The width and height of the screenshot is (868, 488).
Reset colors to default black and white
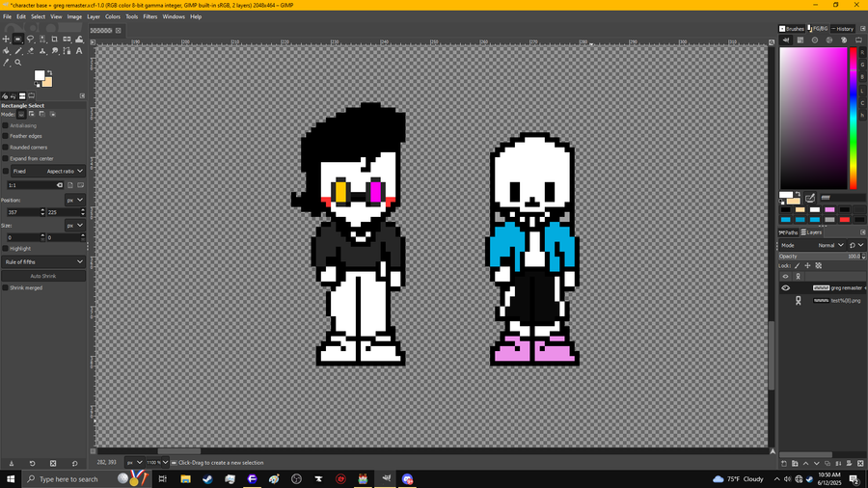37,85
